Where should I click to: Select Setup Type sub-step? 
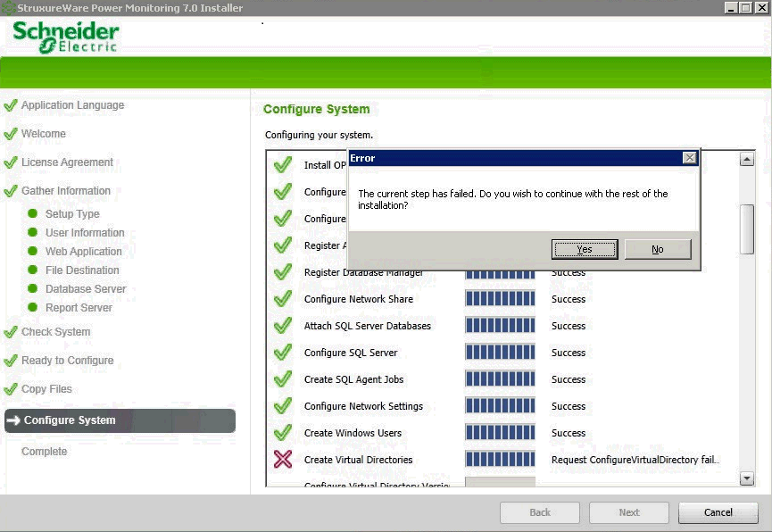point(72,214)
